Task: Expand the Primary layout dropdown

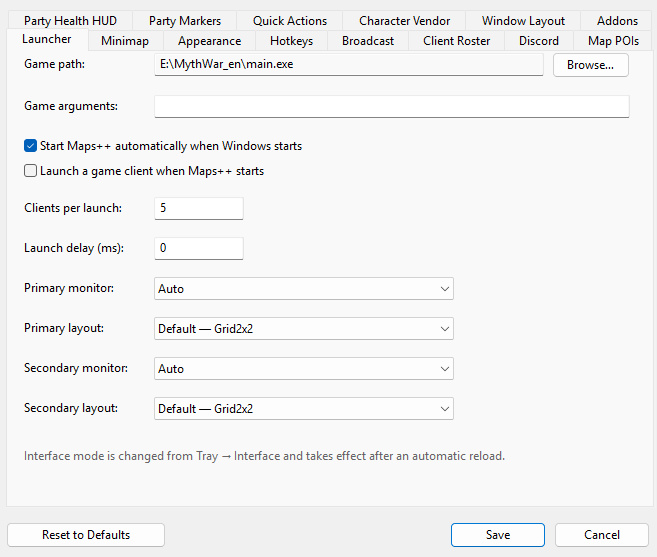Action: [304, 329]
